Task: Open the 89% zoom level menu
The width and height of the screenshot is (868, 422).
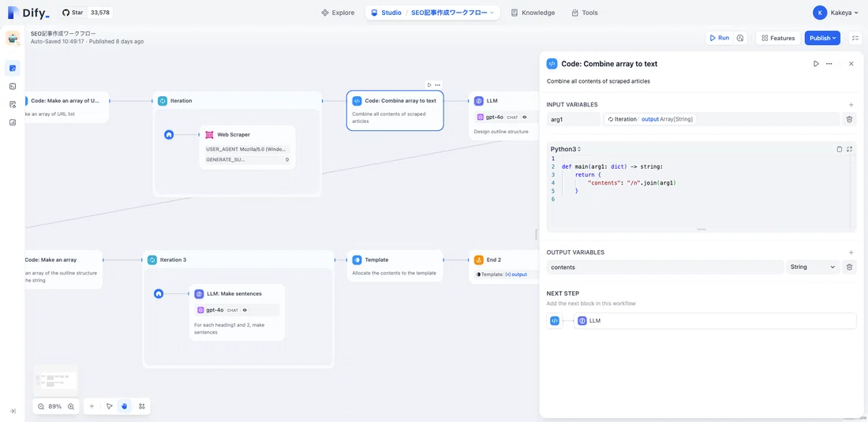Action: (55, 406)
